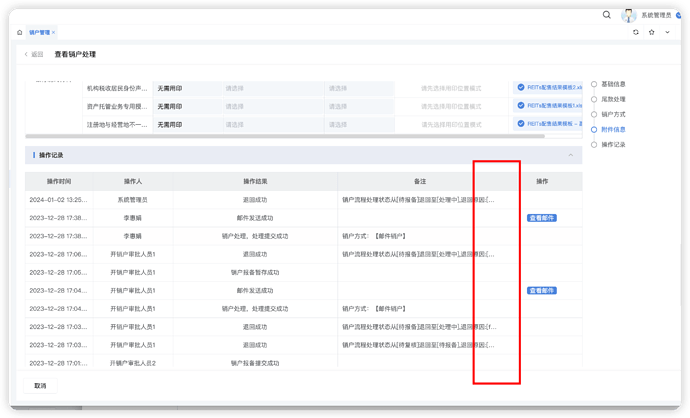This screenshot has height=418, width=690.
Task: Select 基础信息 in the side navigation
Action: 613,84
